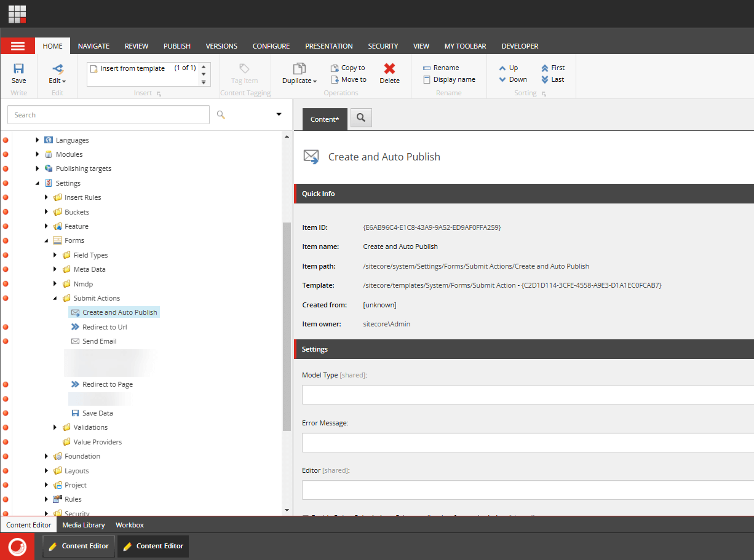Expand the Field Types folder
This screenshot has width=754, height=560.
56,255
